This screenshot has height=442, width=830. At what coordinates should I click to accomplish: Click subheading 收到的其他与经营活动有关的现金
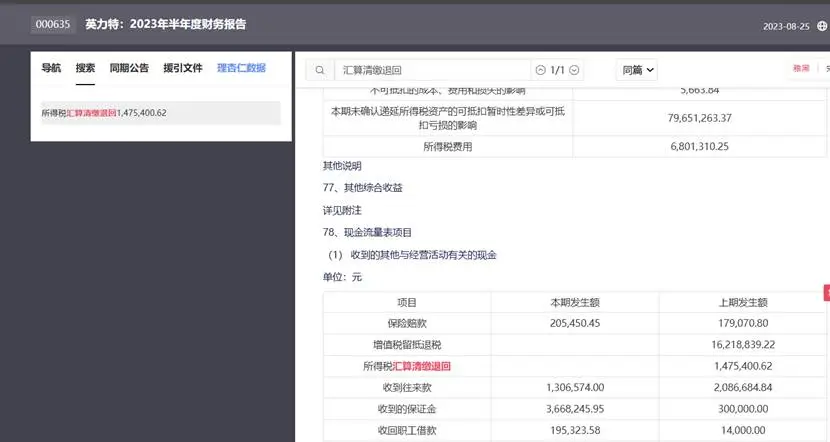[x=423, y=255]
